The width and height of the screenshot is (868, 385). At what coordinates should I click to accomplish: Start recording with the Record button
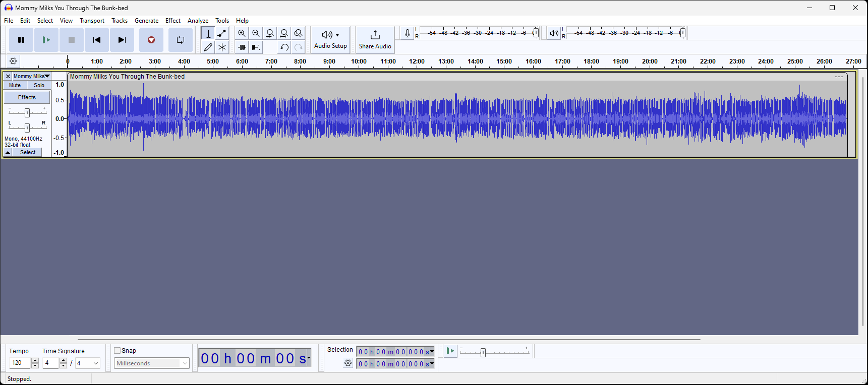(x=151, y=40)
